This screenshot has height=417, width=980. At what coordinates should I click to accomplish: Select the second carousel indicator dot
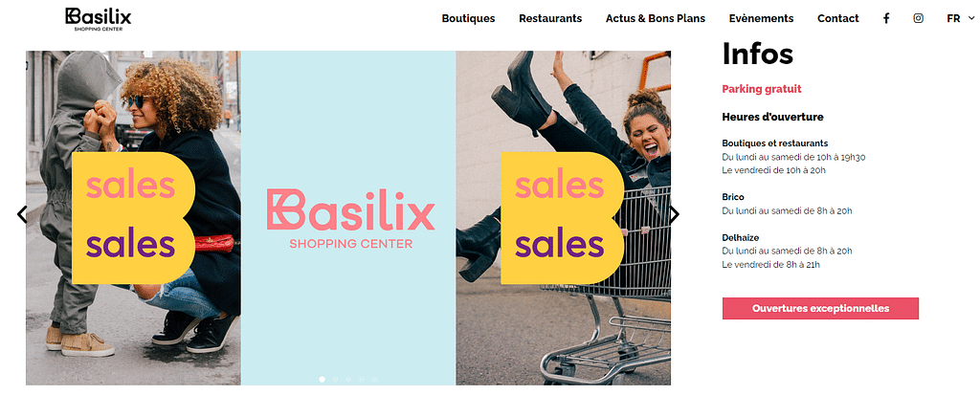335,379
